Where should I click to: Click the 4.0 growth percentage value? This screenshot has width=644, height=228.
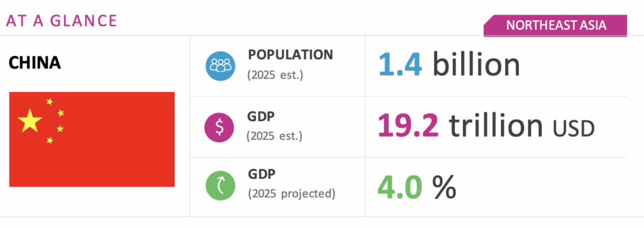click(399, 186)
